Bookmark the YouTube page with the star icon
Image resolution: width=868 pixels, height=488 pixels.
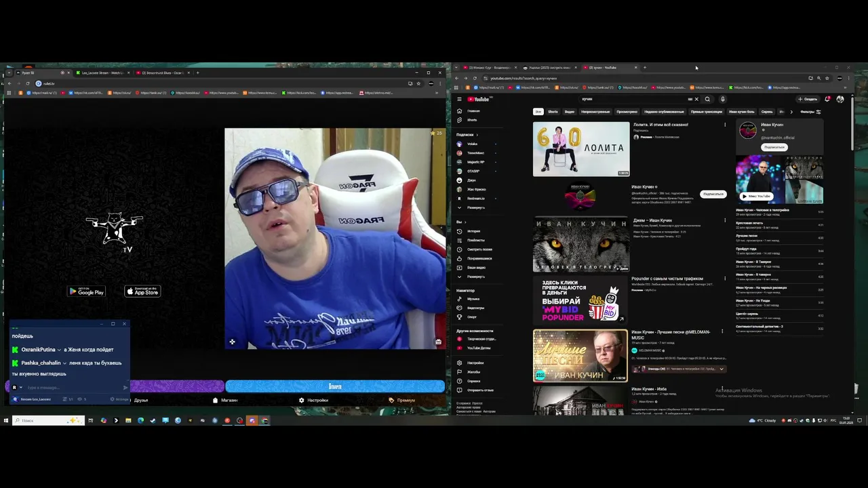pyautogui.click(x=827, y=78)
